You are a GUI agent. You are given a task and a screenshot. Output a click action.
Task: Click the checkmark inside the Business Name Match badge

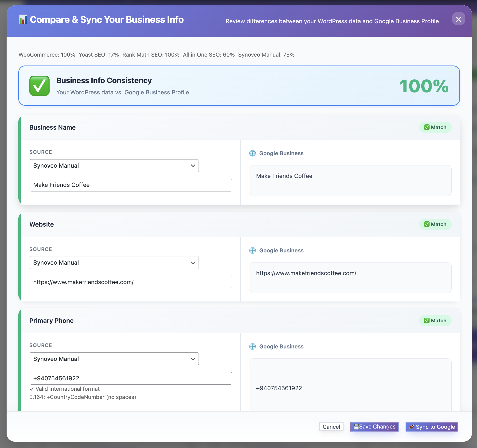coord(427,127)
